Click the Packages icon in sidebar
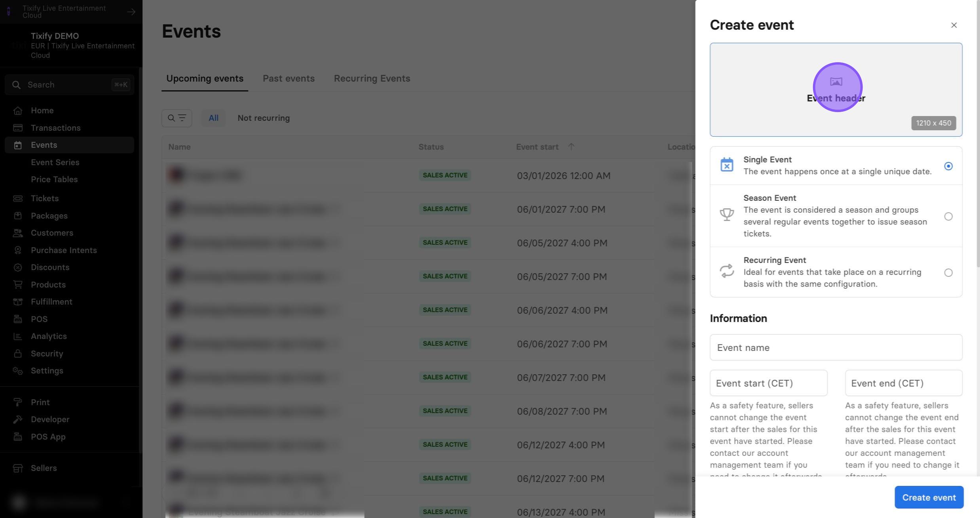Image resolution: width=980 pixels, height=518 pixels. pyautogui.click(x=17, y=216)
